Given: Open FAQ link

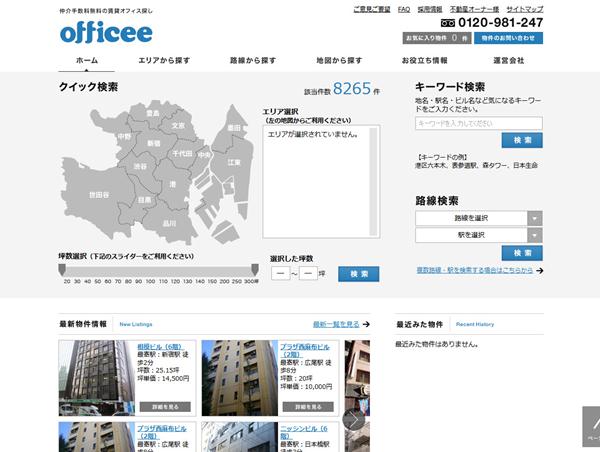Looking at the screenshot, I should [x=404, y=9].
